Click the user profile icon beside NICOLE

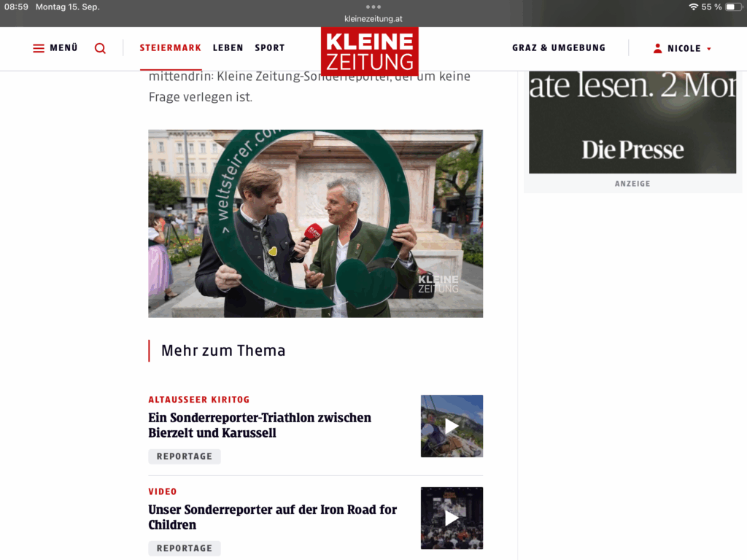coord(657,48)
